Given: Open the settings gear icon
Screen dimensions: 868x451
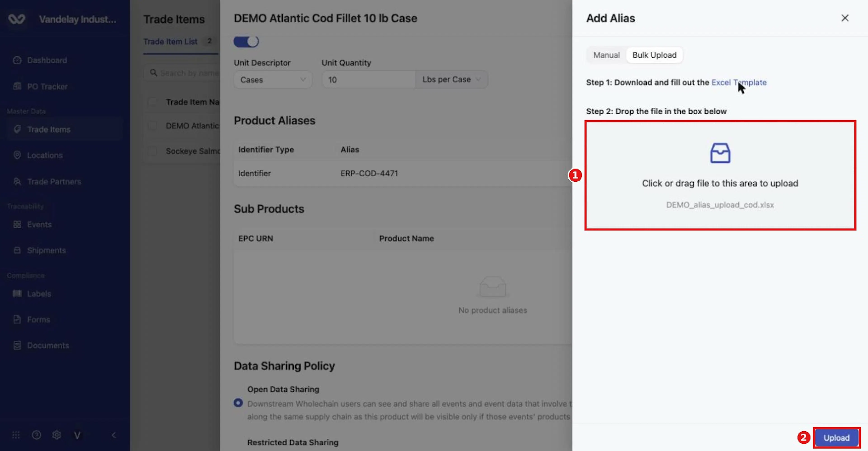Looking at the screenshot, I should 57,435.
